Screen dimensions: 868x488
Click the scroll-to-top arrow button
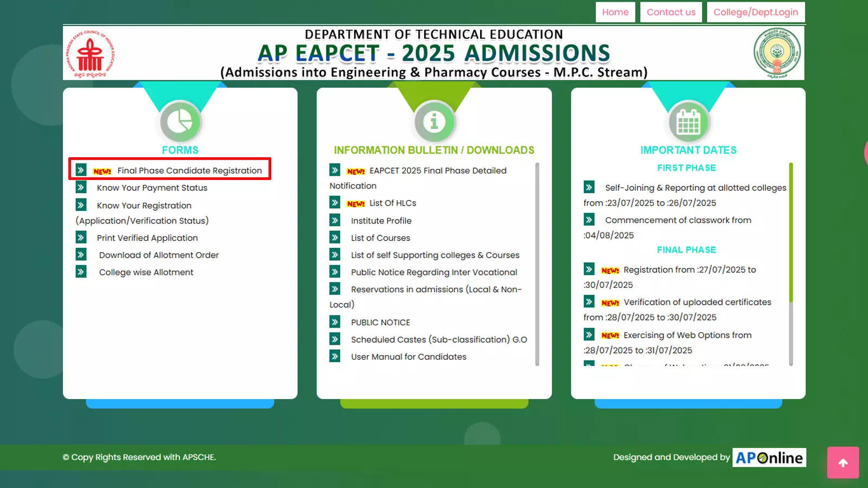point(843,463)
